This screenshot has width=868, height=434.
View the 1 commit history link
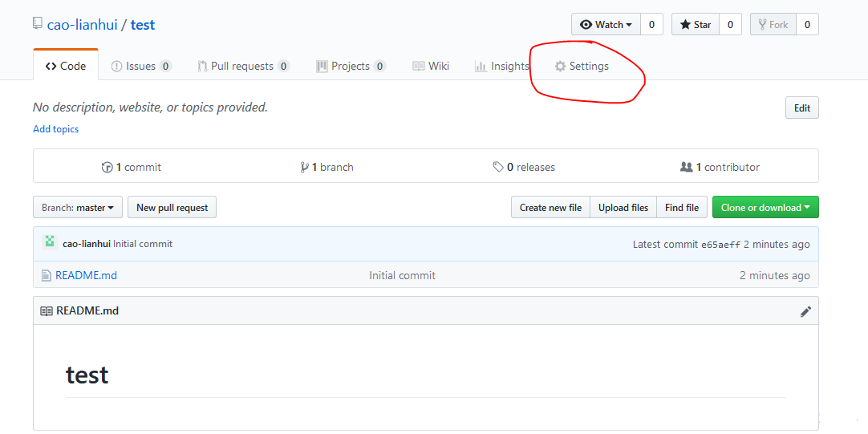point(132,167)
